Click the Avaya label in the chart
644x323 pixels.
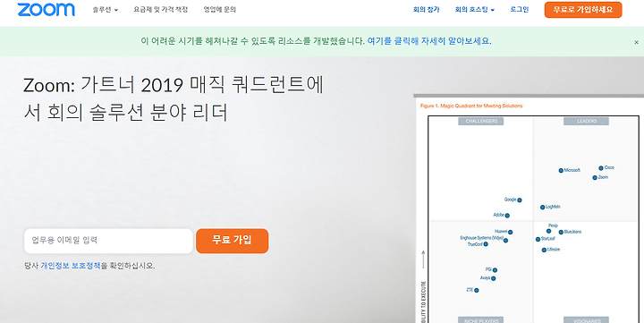point(485,278)
